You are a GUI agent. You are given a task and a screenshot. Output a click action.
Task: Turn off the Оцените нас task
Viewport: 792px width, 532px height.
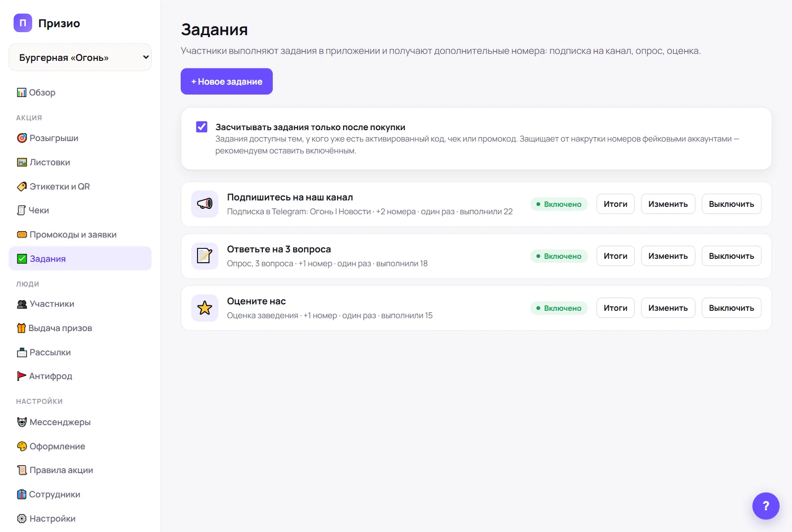tap(731, 308)
